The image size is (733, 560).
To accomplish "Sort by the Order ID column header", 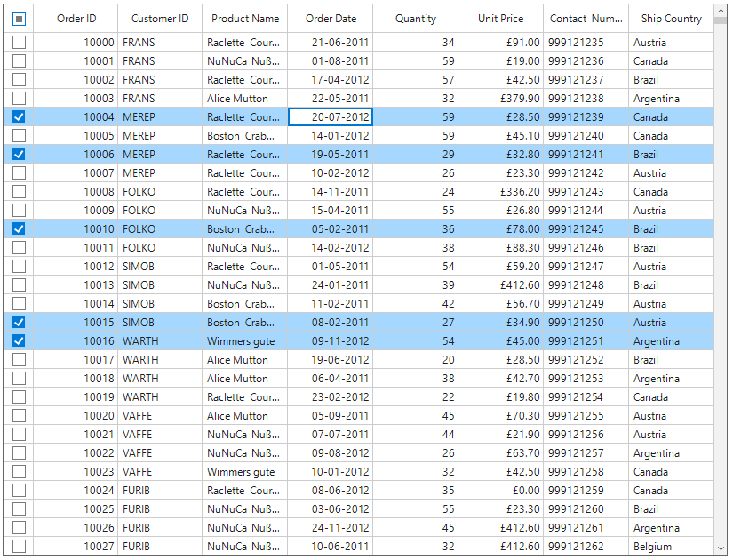I will tap(76, 19).
